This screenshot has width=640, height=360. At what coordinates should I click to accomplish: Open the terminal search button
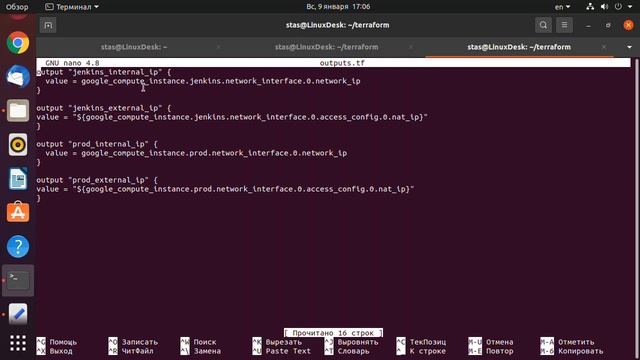(x=543, y=25)
